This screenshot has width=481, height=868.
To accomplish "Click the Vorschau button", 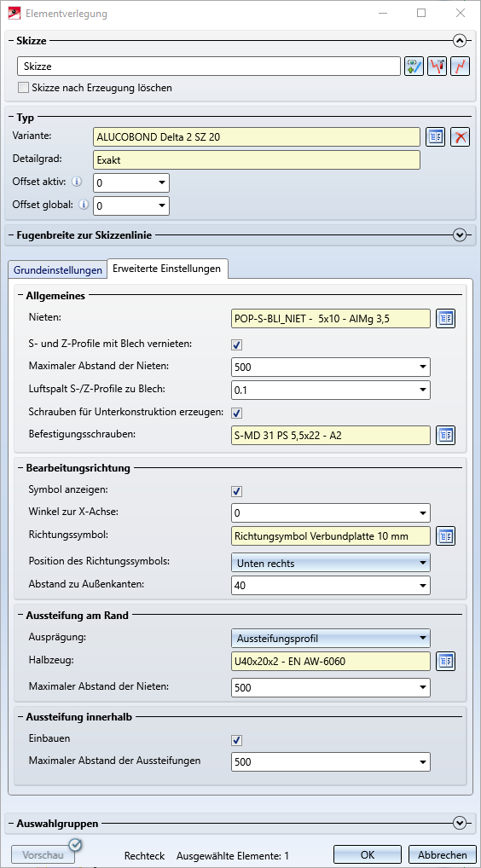I will pos(42,854).
